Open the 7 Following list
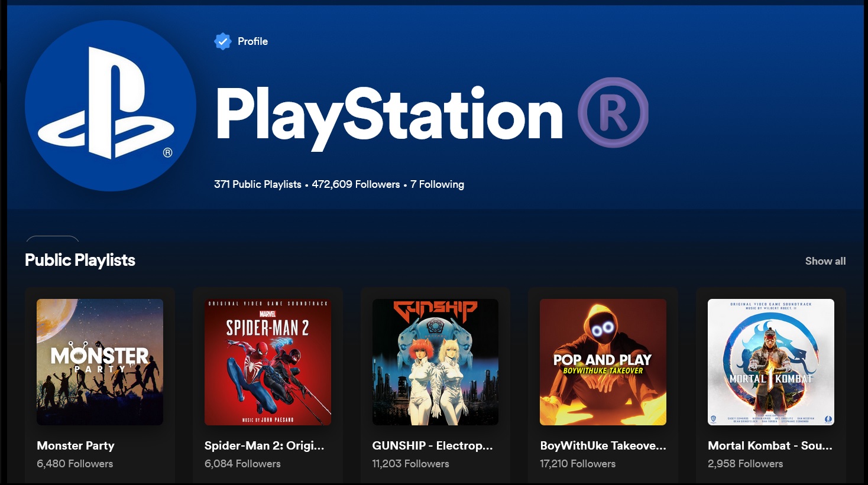The image size is (868, 485). (x=437, y=184)
